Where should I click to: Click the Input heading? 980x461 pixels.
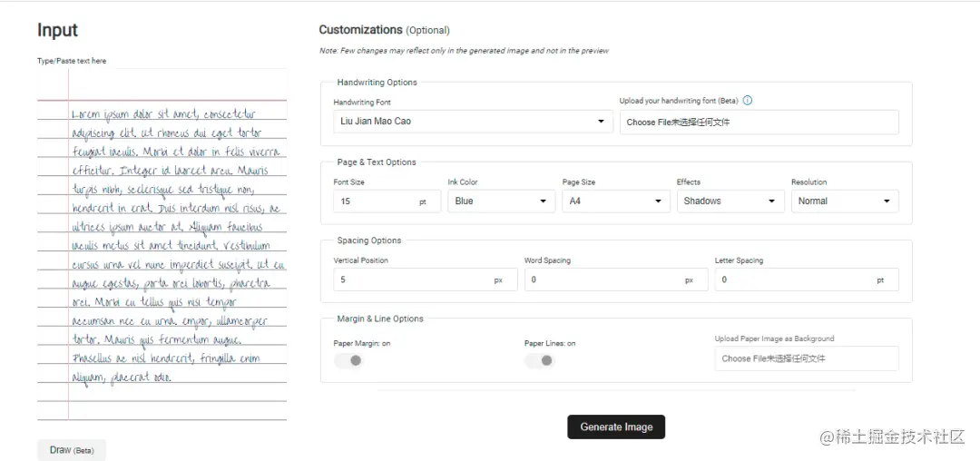57,30
